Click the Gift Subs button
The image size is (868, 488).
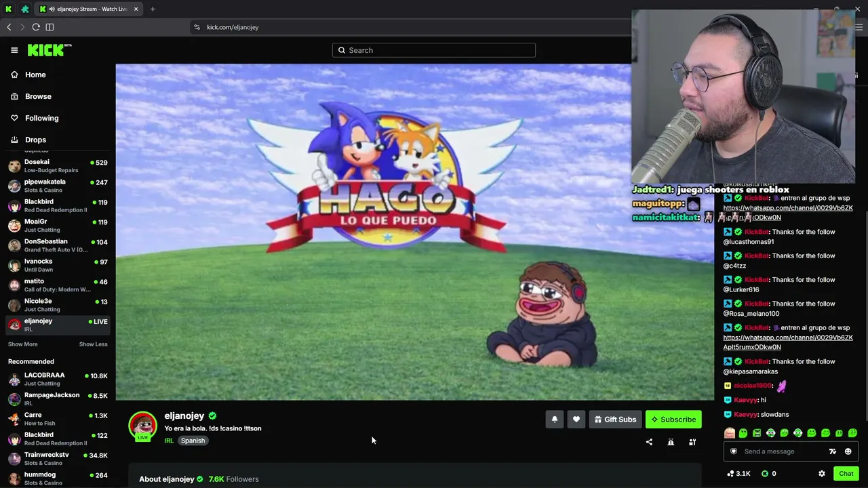point(615,420)
